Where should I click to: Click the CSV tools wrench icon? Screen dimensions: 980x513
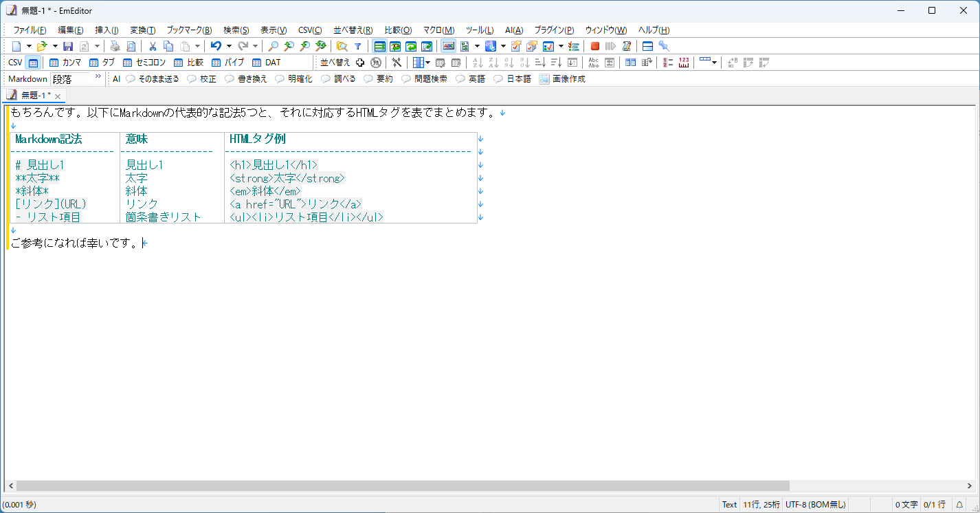397,63
